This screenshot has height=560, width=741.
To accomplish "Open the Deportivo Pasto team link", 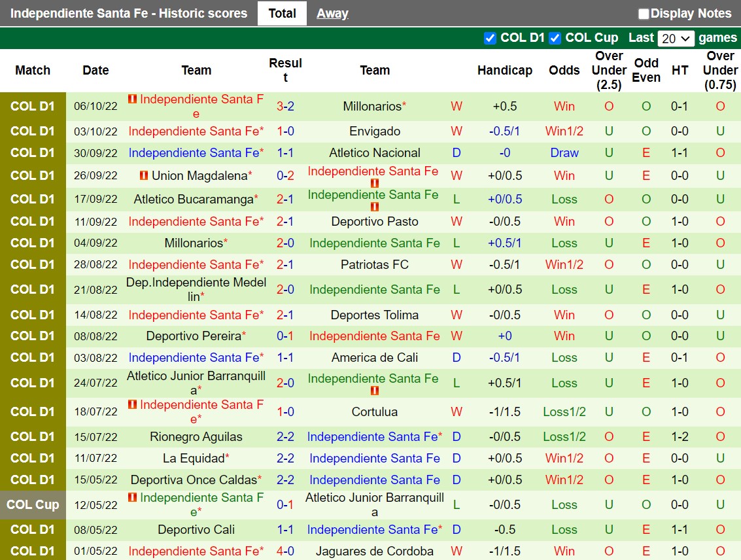I will (375, 221).
